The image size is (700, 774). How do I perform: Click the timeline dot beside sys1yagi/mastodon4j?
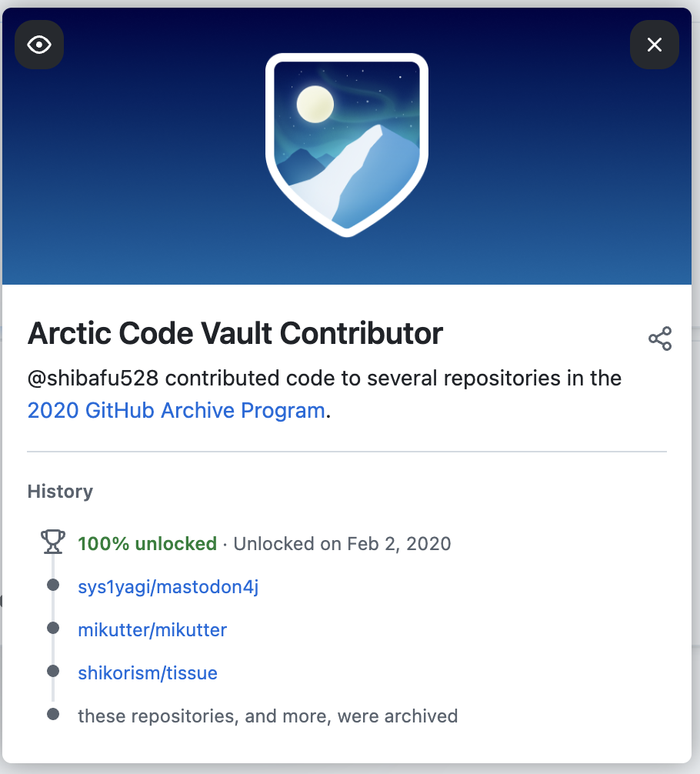(x=53, y=586)
